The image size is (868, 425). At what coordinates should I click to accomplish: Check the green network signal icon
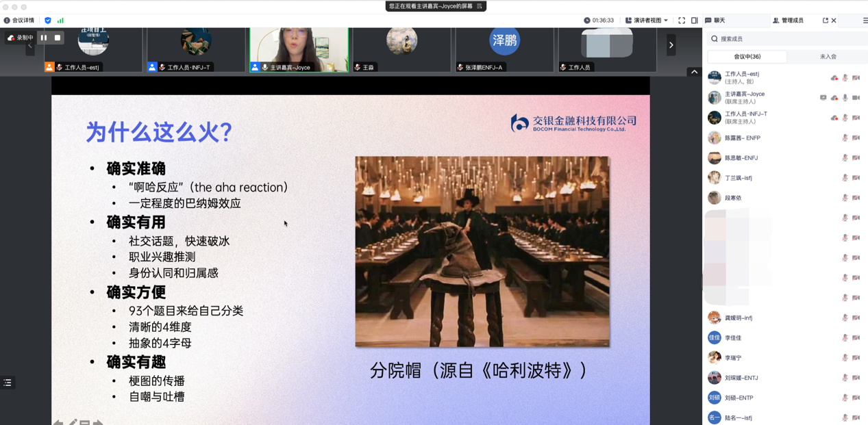60,21
